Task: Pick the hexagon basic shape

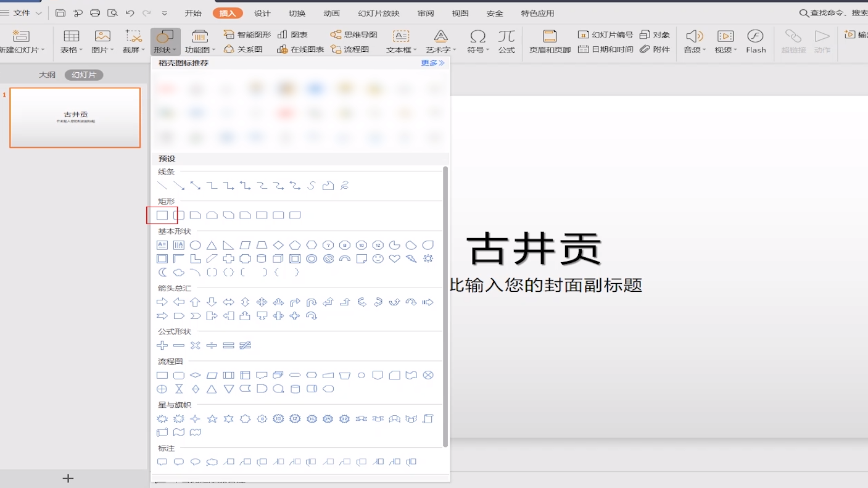Action: pyautogui.click(x=312, y=245)
